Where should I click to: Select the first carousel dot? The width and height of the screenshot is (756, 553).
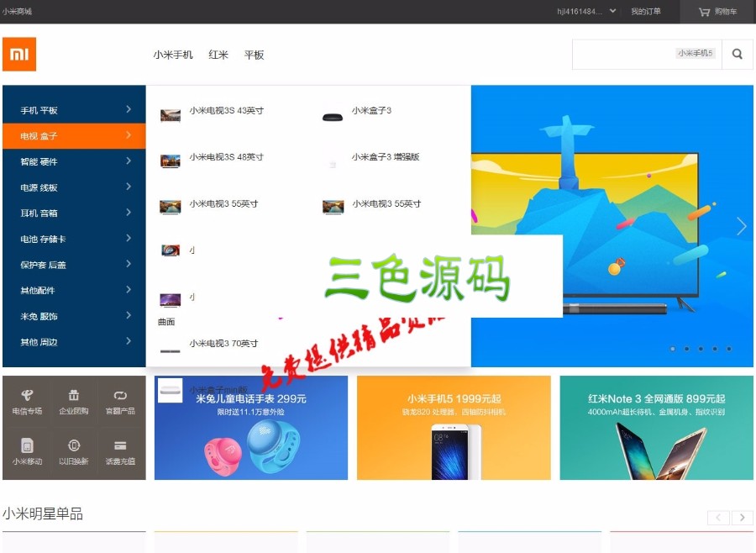point(673,349)
